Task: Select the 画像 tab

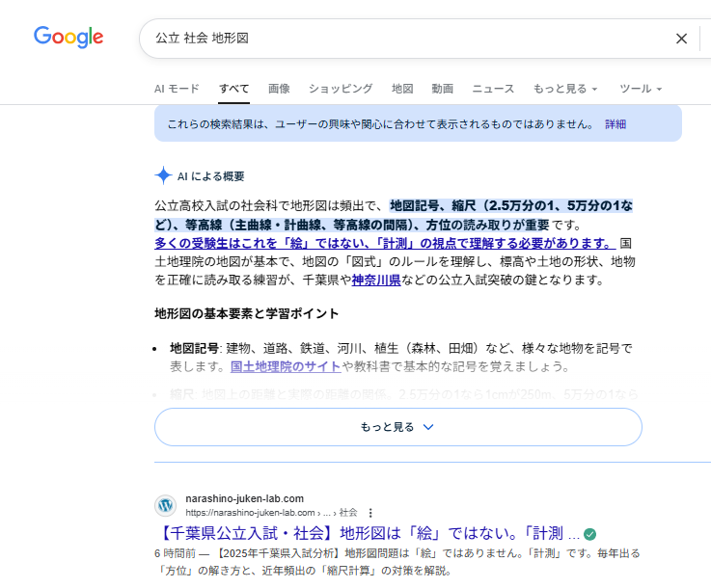Action: click(279, 89)
